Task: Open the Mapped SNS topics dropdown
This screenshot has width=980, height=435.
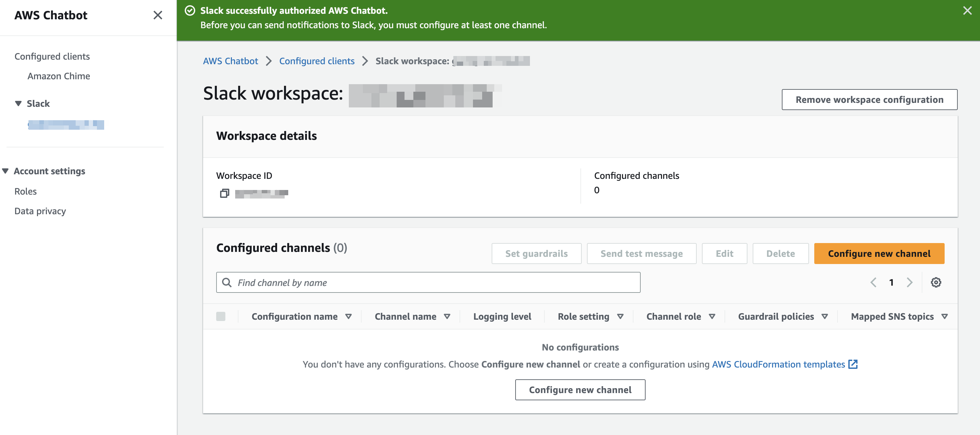Action: pyautogui.click(x=946, y=316)
